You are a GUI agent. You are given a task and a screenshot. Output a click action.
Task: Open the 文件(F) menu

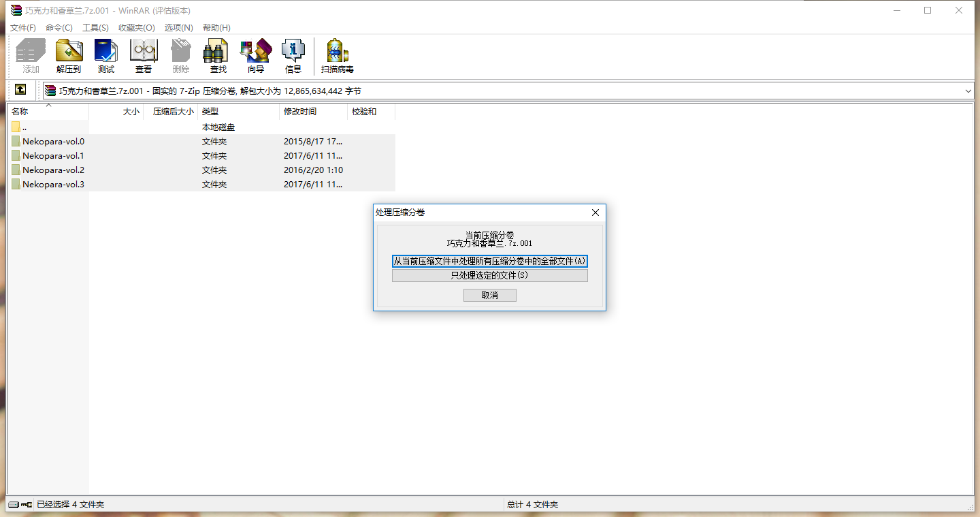[x=23, y=28]
